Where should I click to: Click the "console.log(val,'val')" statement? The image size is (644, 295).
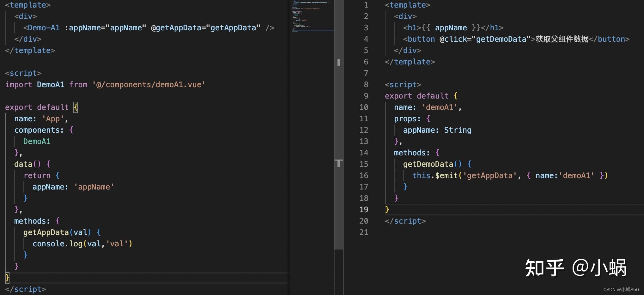click(82, 244)
